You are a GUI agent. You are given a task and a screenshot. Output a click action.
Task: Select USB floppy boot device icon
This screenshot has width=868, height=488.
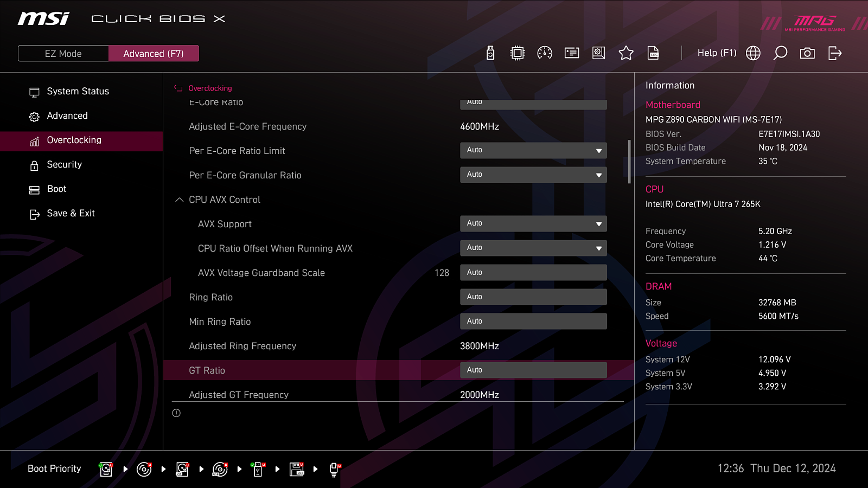tap(297, 469)
